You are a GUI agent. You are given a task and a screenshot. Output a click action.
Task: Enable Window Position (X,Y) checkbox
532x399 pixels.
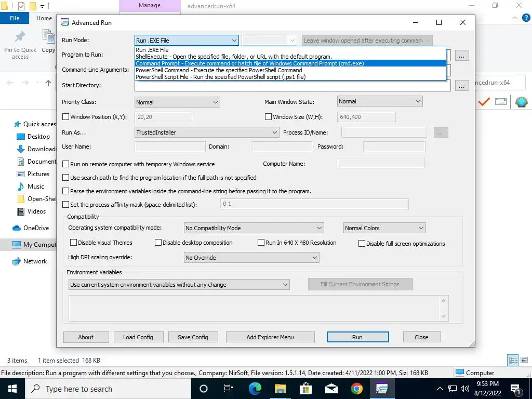(66, 117)
